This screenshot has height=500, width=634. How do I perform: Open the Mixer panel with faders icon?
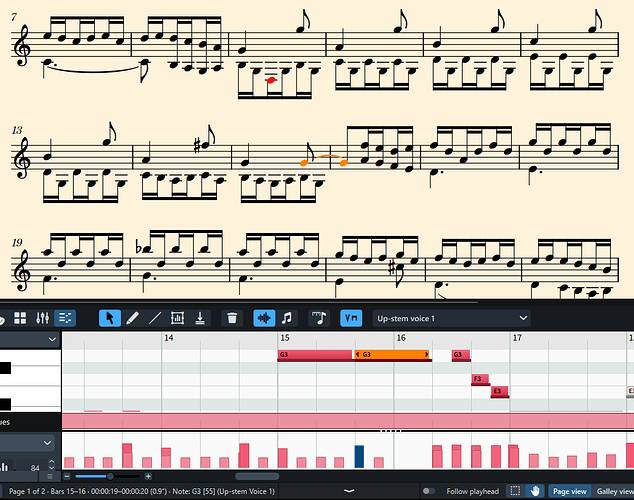click(42, 318)
